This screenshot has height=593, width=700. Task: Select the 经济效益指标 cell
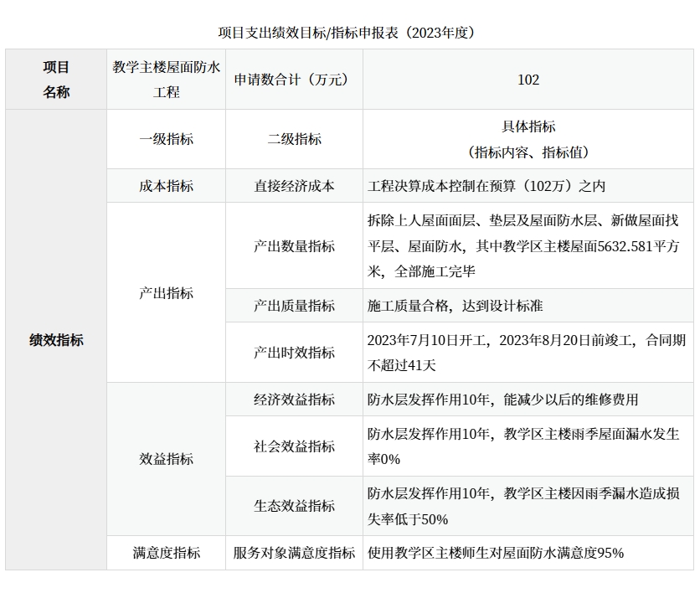pos(294,400)
